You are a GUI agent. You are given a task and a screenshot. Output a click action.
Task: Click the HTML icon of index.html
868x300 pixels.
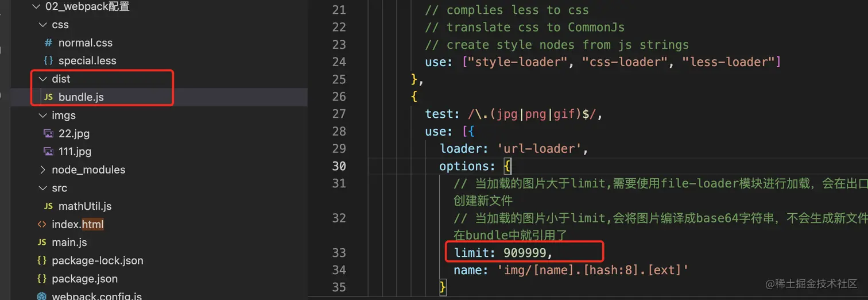[x=42, y=224]
